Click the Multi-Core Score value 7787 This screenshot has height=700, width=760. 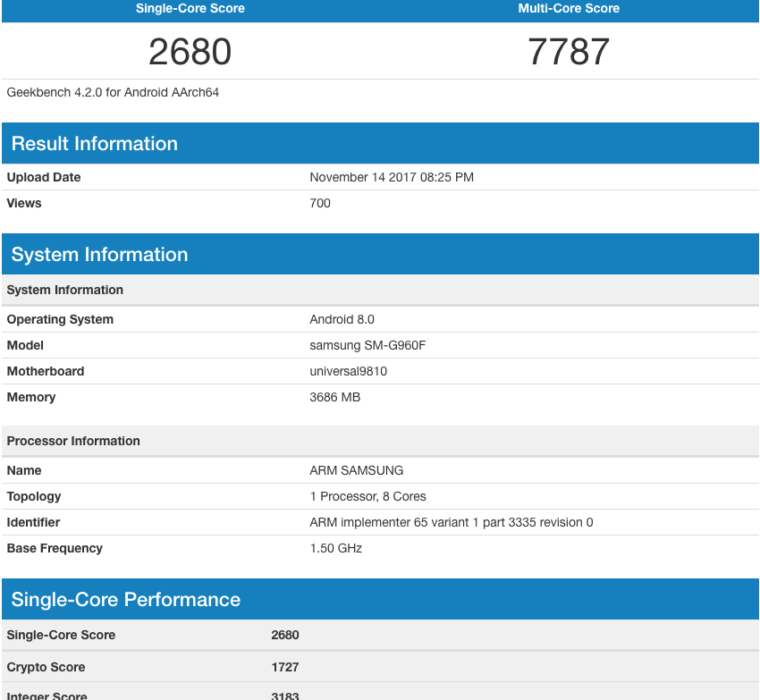pyautogui.click(x=569, y=52)
